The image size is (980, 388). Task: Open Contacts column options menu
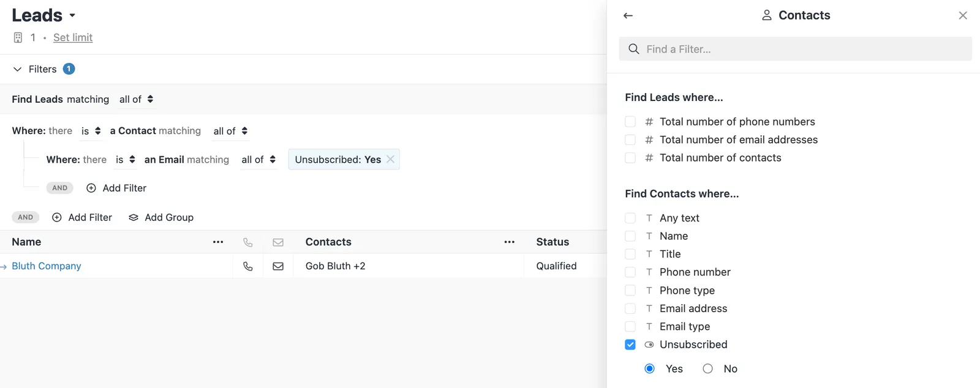(509, 242)
